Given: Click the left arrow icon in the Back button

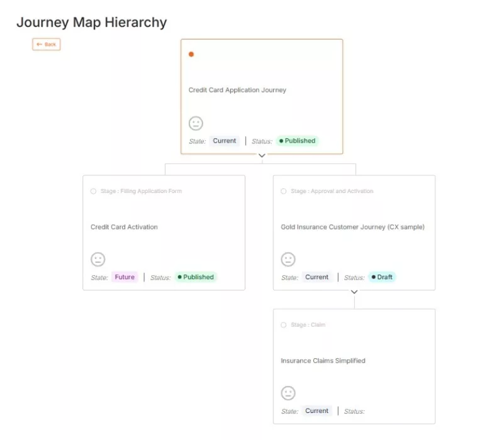Looking at the screenshot, I should coord(39,44).
